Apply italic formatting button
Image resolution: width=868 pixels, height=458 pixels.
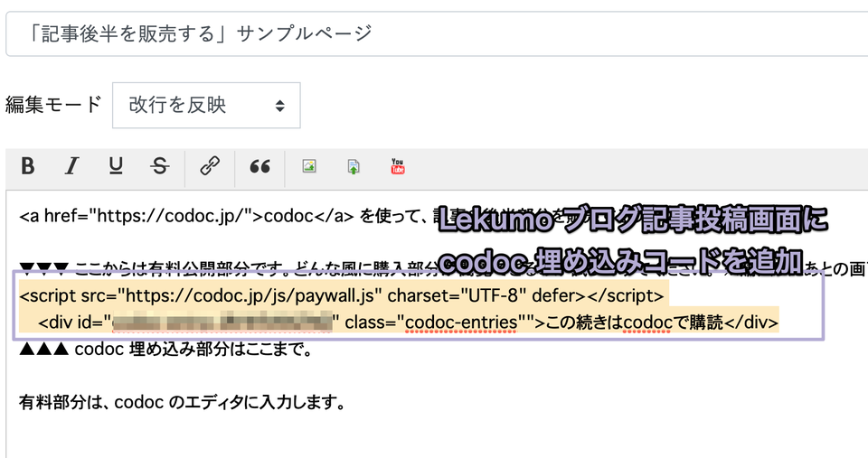(x=72, y=166)
